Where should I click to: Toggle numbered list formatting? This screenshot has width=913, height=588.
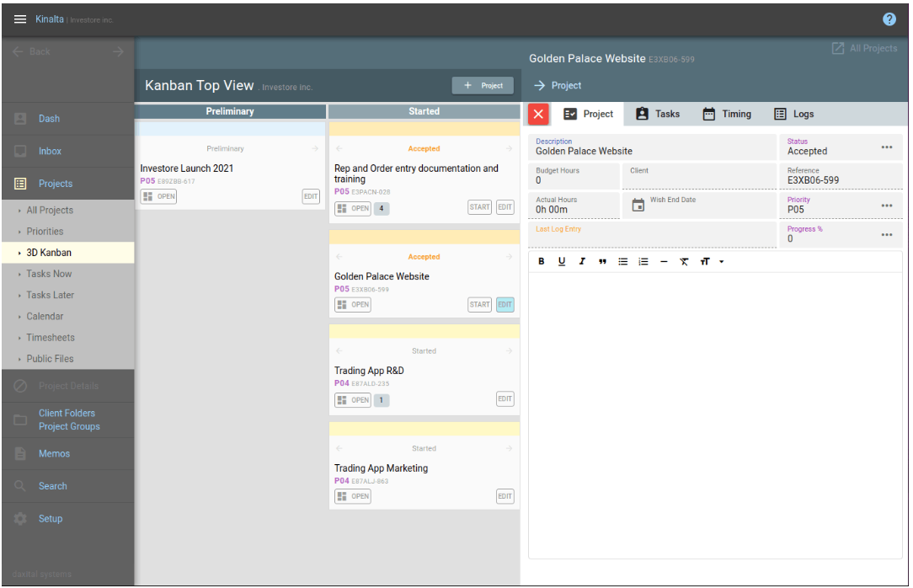tap(643, 261)
